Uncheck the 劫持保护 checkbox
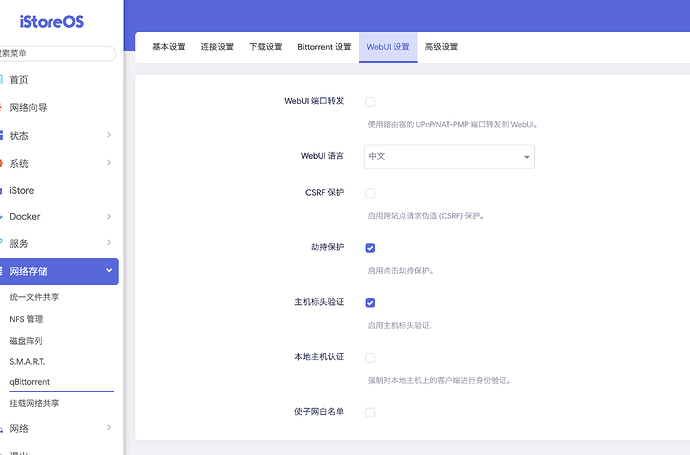 point(370,247)
